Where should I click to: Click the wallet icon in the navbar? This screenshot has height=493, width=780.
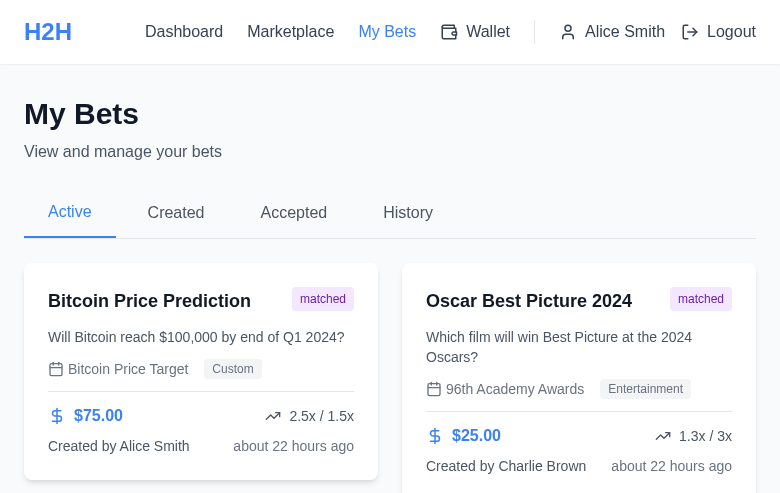click(x=449, y=32)
